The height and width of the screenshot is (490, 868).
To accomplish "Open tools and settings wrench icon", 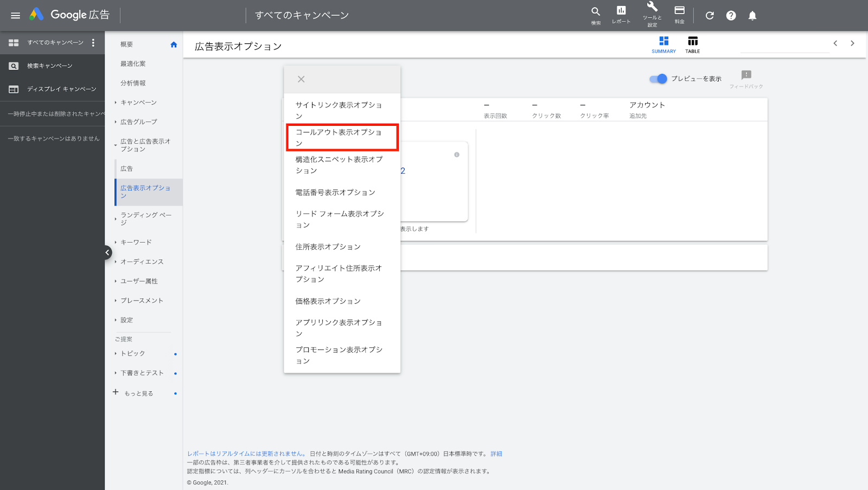I will point(652,14).
